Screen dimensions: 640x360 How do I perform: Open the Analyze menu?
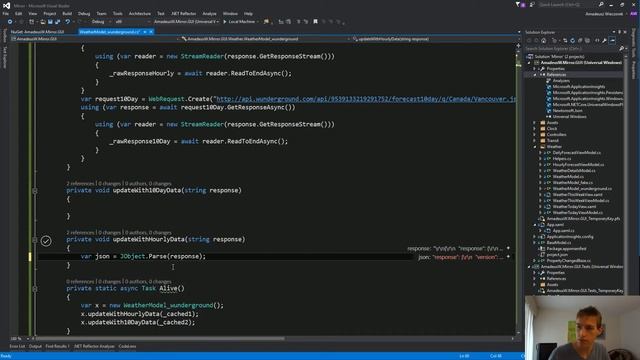pyautogui.click(x=209, y=13)
